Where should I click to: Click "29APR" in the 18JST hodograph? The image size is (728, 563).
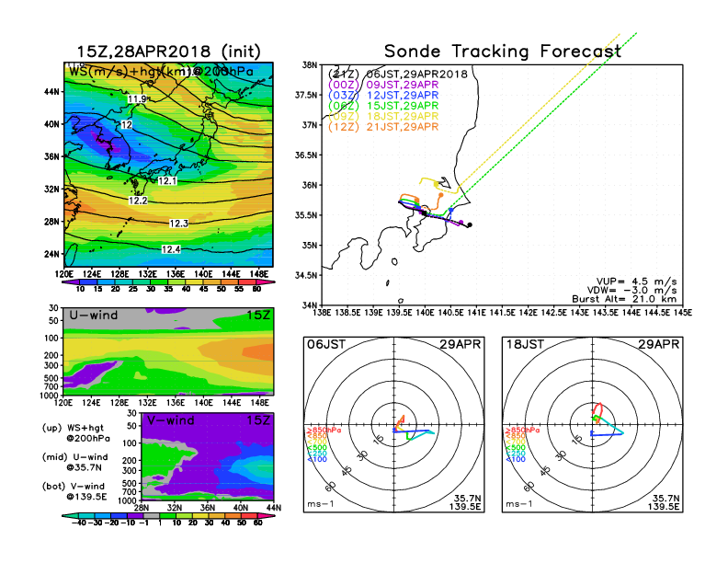pos(659,344)
